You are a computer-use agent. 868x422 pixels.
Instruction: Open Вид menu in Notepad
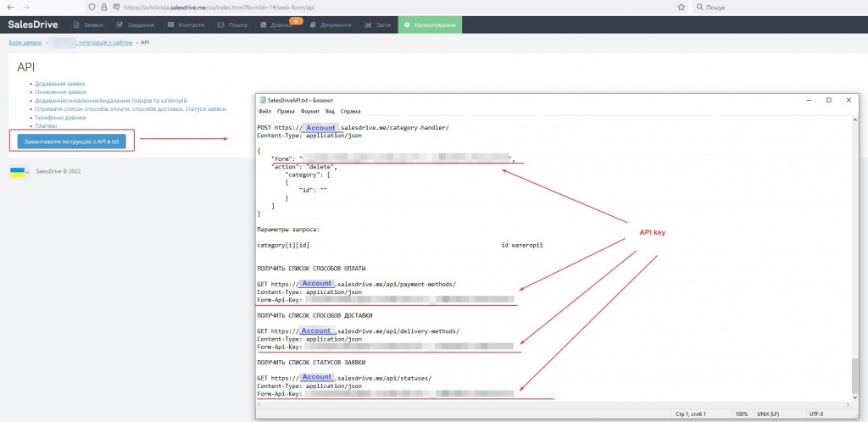click(330, 111)
